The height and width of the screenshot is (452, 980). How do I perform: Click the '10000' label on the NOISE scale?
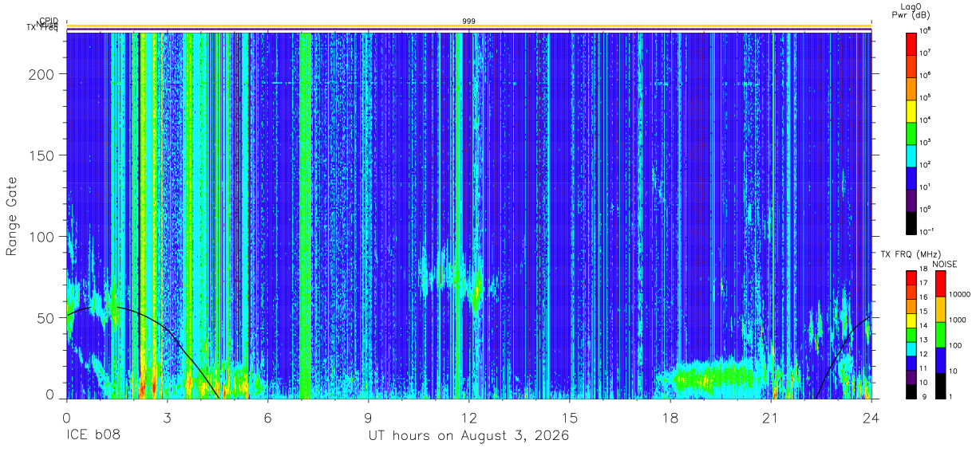point(961,293)
